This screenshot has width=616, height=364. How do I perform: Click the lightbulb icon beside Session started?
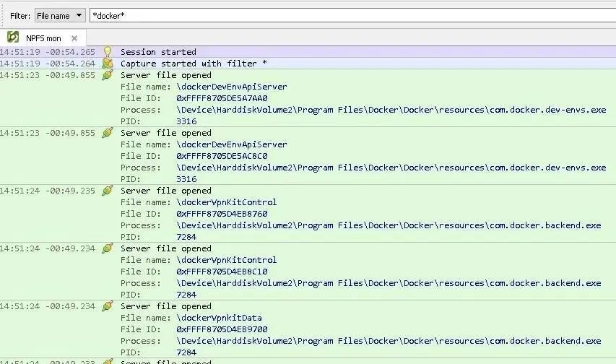(x=108, y=51)
